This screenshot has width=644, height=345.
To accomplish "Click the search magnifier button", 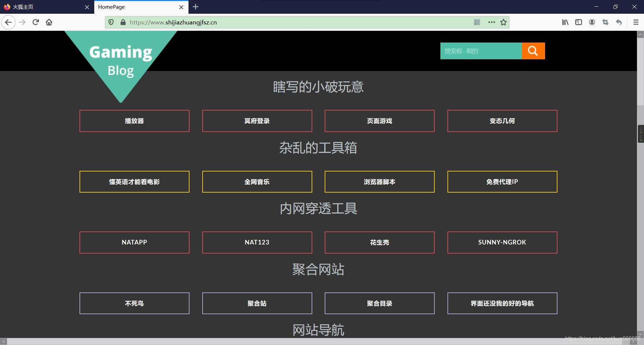I will click(533, 51).
